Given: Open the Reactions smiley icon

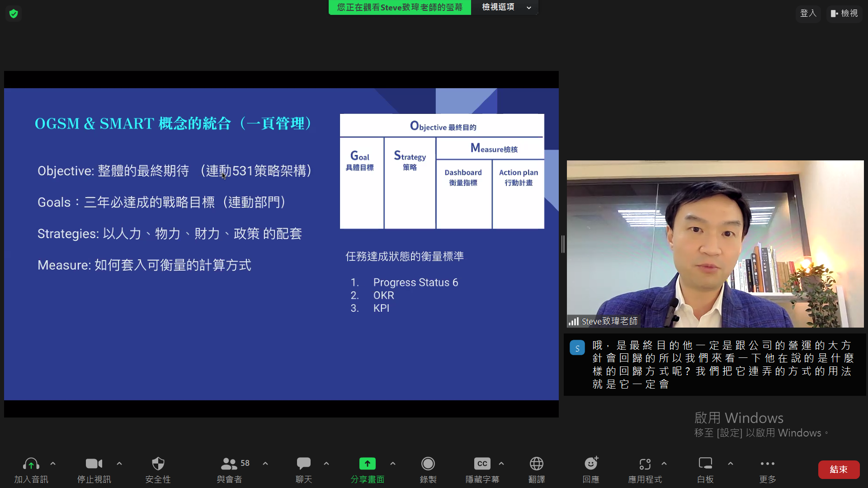Looking at the screenshot, I should click(591, 464).
